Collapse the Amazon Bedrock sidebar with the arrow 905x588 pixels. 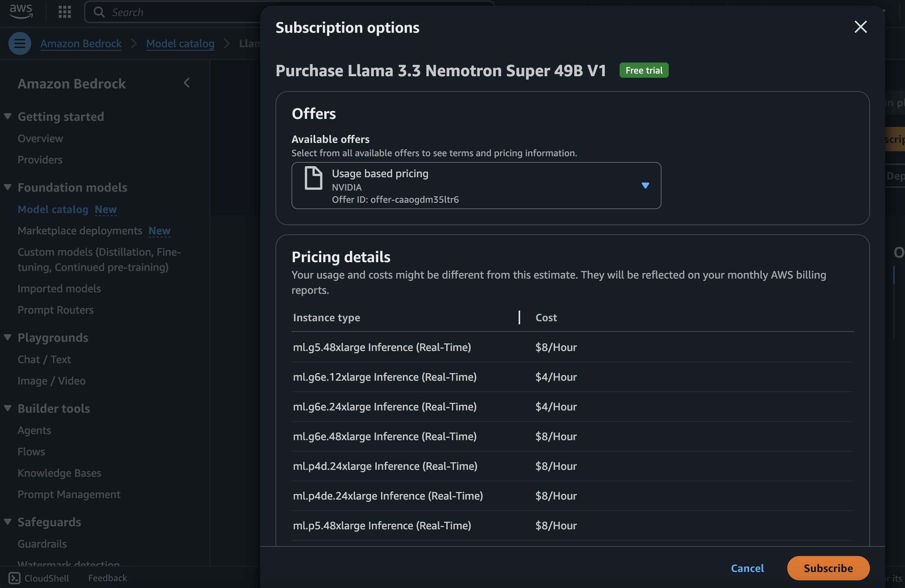187,83
